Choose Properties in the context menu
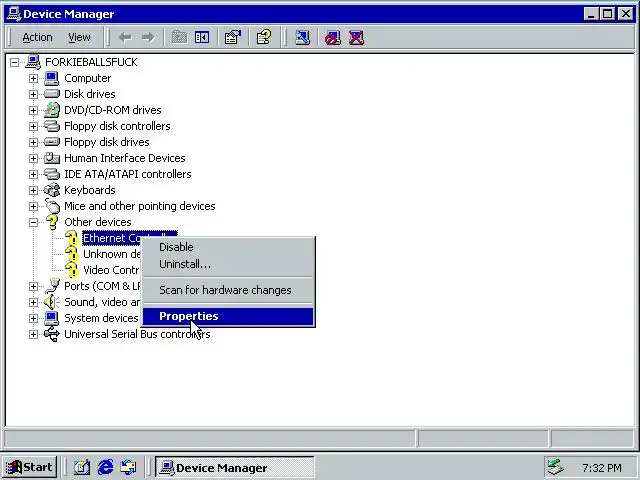The image size is (640, 480). [x=228, y=316]
